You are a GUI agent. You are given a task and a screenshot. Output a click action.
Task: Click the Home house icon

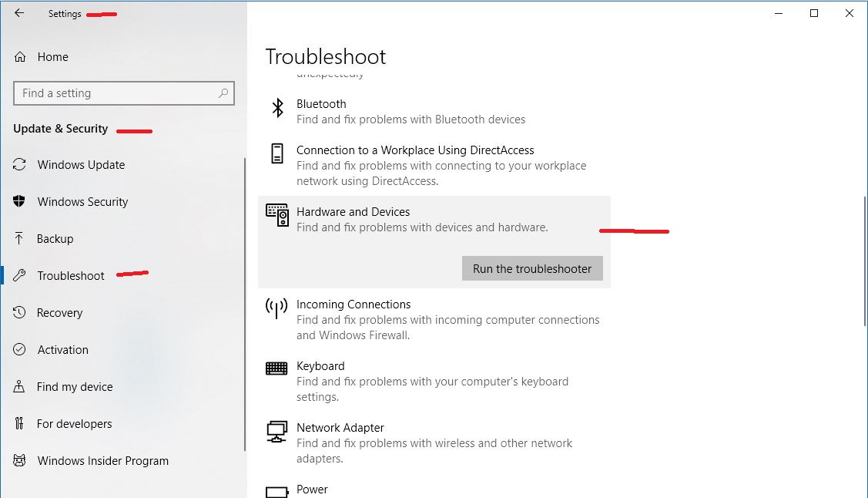(x=20, y=56)
